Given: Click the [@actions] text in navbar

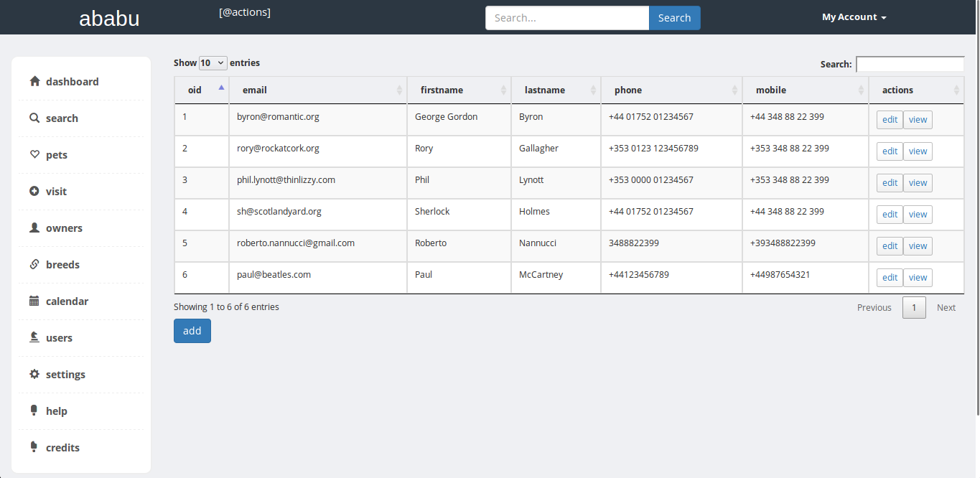Looking at the screenshot, I should pos(245,12).
